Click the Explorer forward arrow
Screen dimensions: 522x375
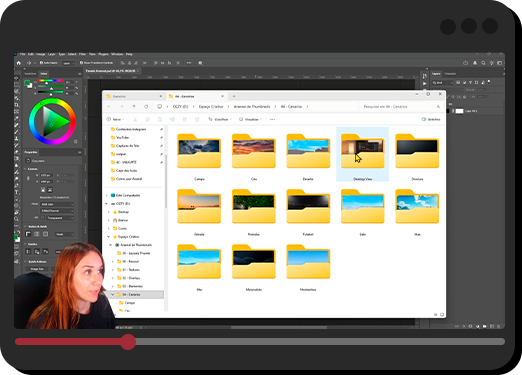coord(122,107)
